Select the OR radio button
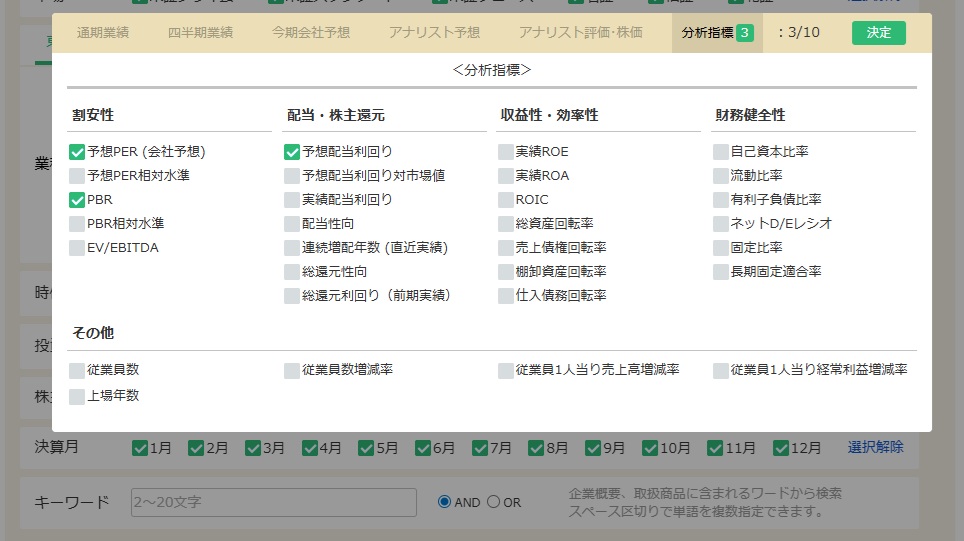964x541 pixels. 493,502
